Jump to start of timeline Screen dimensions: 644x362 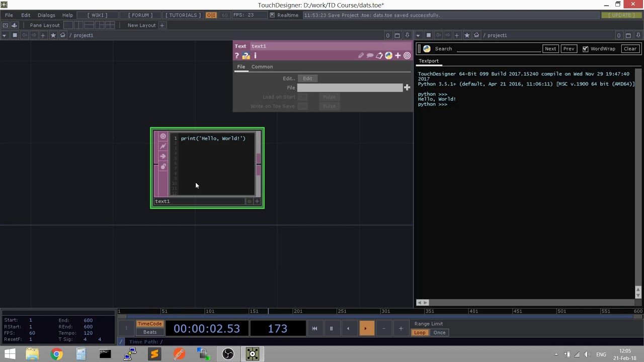click(x=314, y=328)
